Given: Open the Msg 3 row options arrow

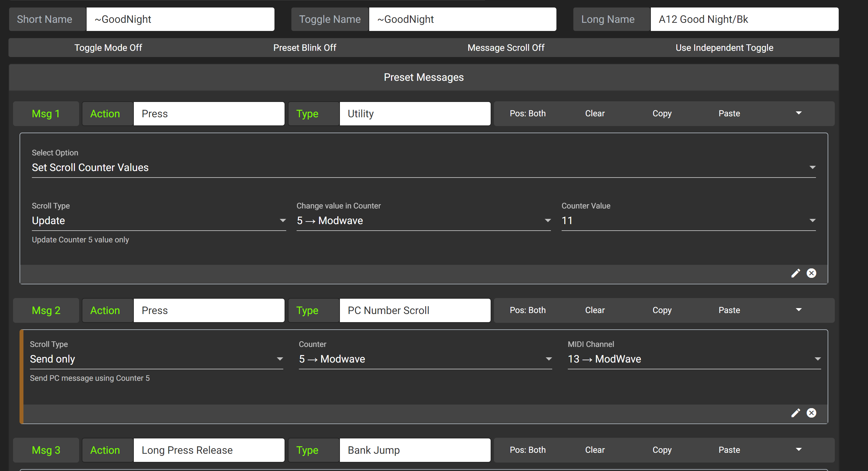Looking at the screenshot, I should [x=798, y=450].
